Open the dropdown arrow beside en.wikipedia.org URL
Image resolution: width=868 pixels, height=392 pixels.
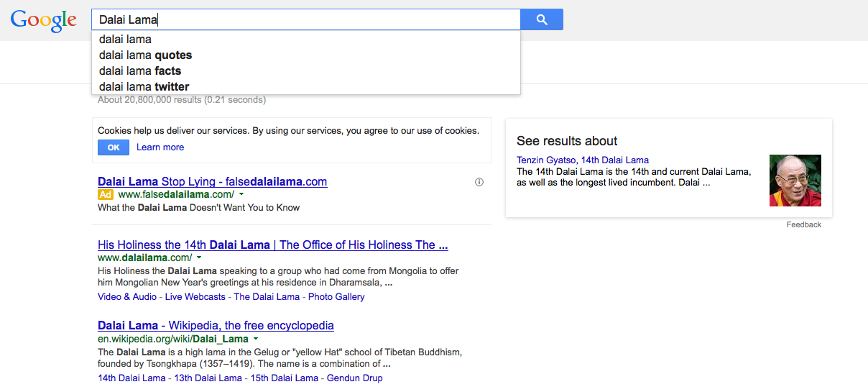[x=256, y=339]
